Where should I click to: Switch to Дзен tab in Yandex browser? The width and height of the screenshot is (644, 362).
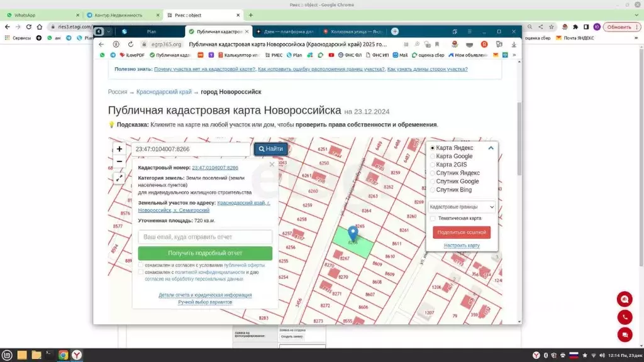[286, 31]
